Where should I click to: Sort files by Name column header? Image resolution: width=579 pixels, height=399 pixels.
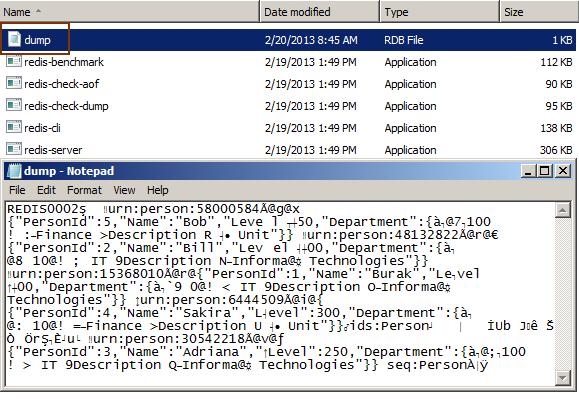coord(130,12)
